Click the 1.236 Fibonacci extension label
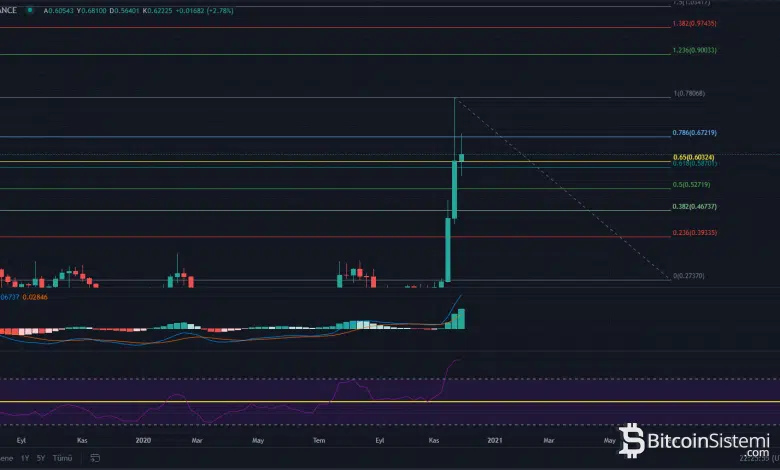The height and width of the screenshot is (470, 780). (x=694, y=50)
